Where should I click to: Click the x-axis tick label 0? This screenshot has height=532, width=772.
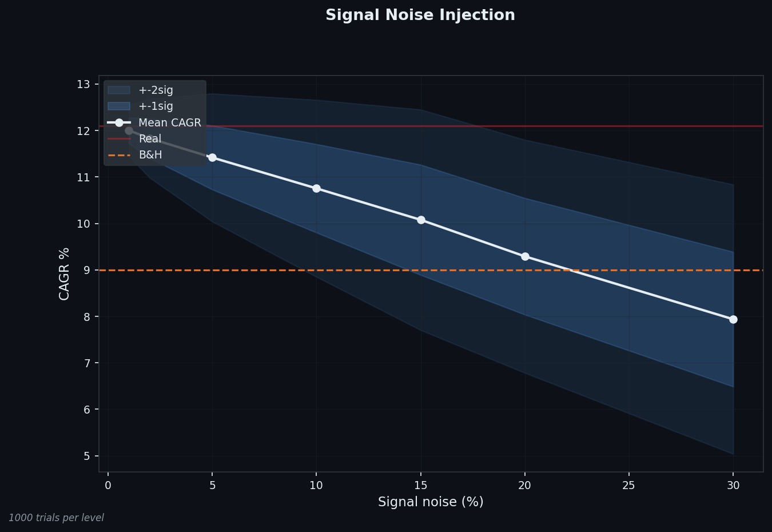tap(108, 486)
